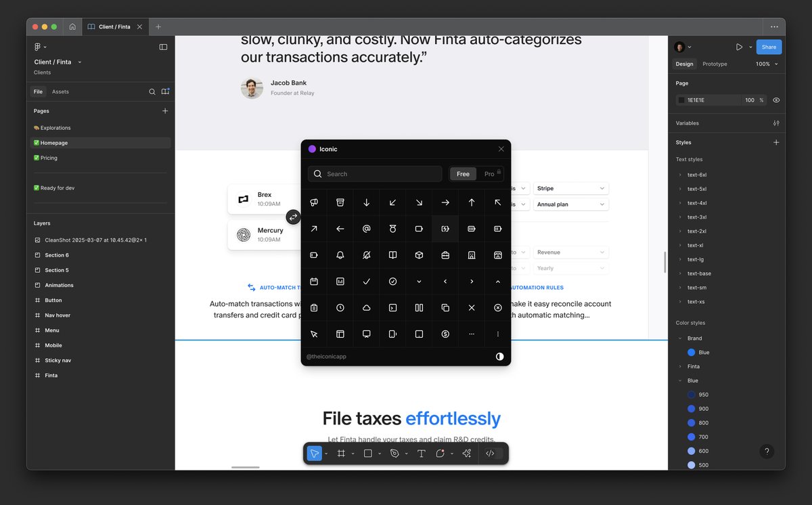
Task: Switch to Design tab
Action: (684, 64)
